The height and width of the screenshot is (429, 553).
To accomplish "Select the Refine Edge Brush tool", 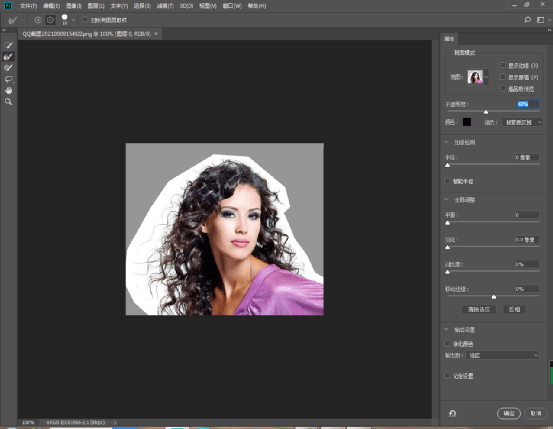I will (8, 56).
